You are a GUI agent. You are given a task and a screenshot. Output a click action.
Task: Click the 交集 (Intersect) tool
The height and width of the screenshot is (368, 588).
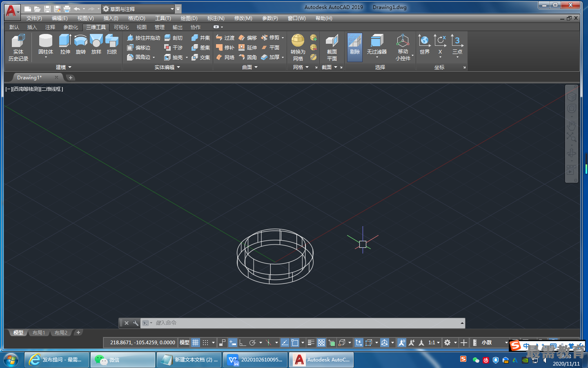(x=200, y=57)
